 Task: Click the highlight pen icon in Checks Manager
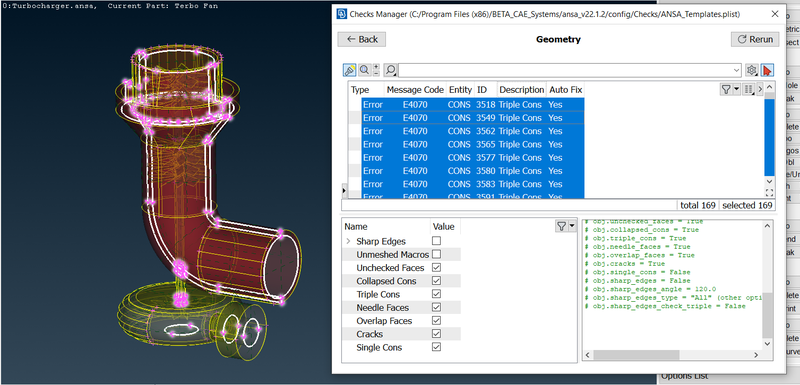[349, 70]
